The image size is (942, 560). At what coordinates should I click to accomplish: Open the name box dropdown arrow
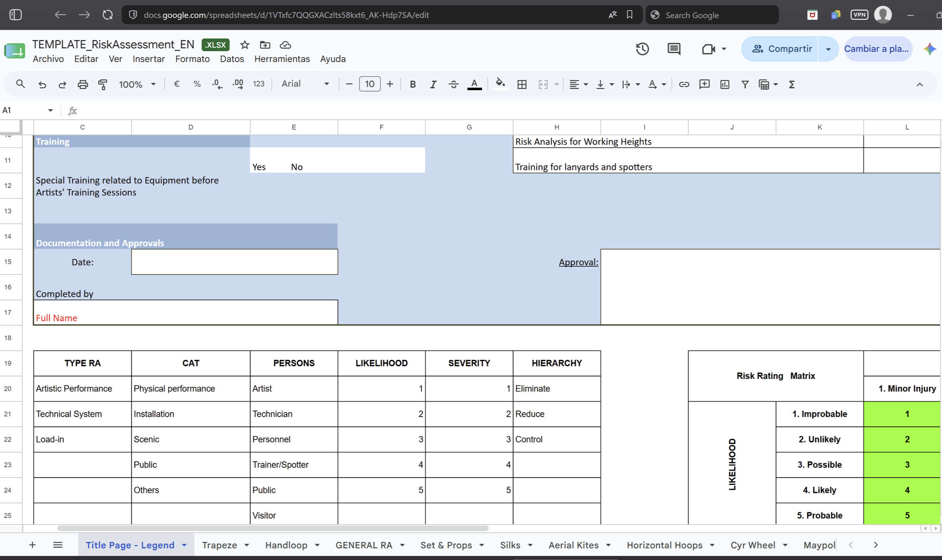50,110
